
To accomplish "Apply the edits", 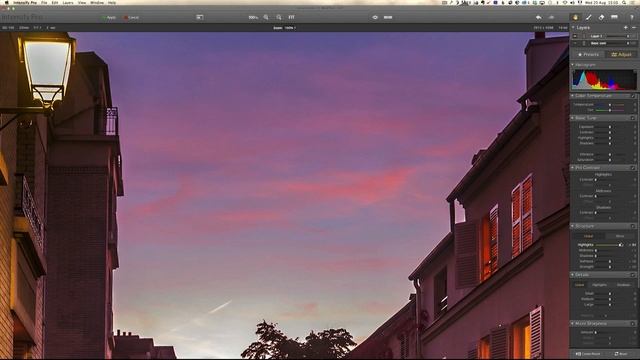I will (109, 18).
